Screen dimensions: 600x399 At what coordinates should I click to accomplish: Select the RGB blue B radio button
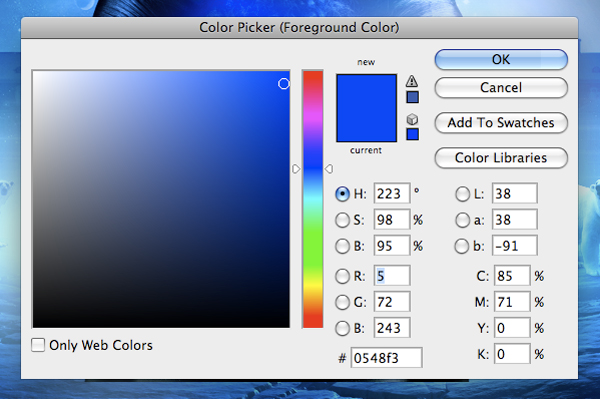pyautogui.click(x=342, y=328)
